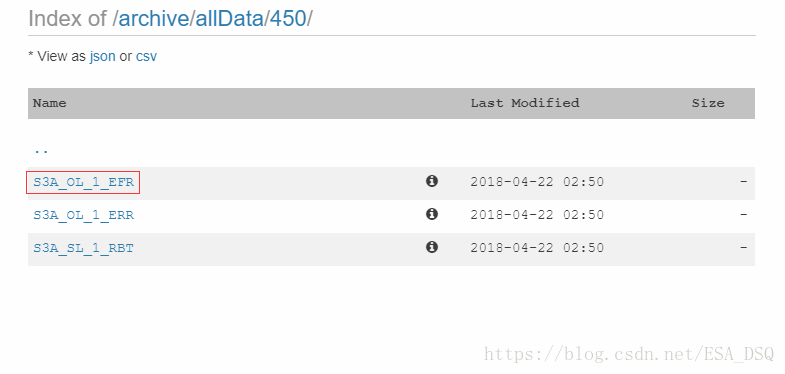Click the info icon for S3A_OL_1_ERR
The width and height of the screenshot is (785, 374).
(432, 214)
